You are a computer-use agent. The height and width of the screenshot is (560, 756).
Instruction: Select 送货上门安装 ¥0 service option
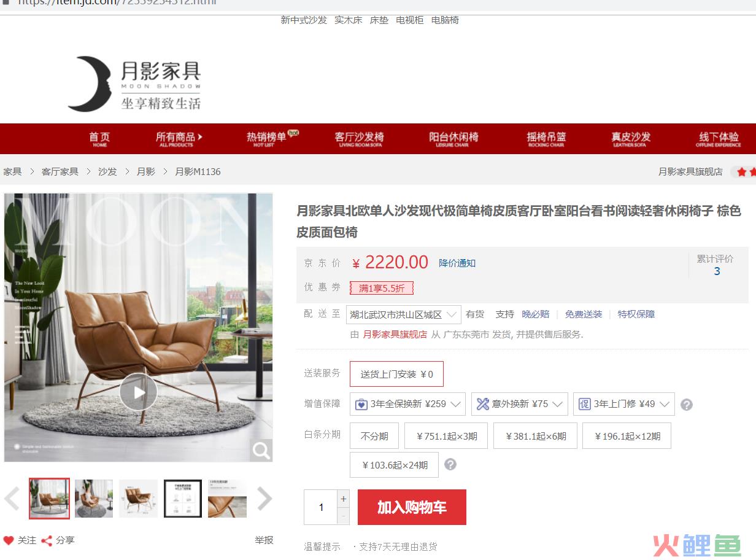tap(396, 374)
